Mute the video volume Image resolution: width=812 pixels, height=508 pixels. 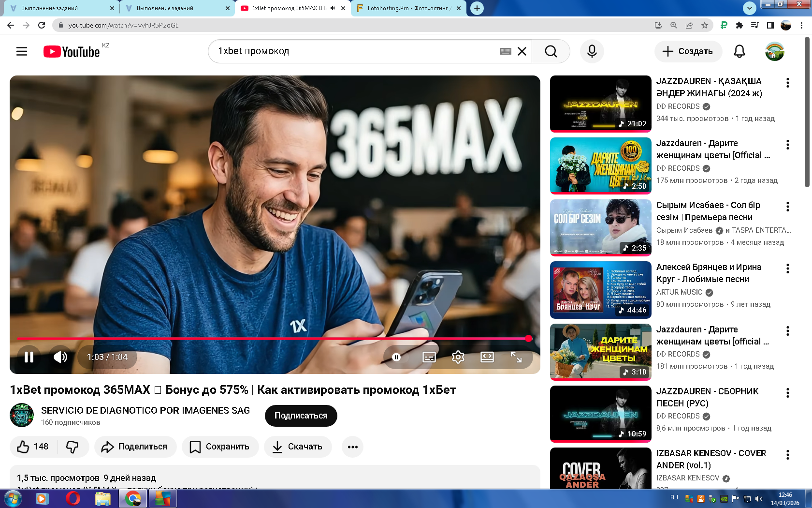pos(60,357)
